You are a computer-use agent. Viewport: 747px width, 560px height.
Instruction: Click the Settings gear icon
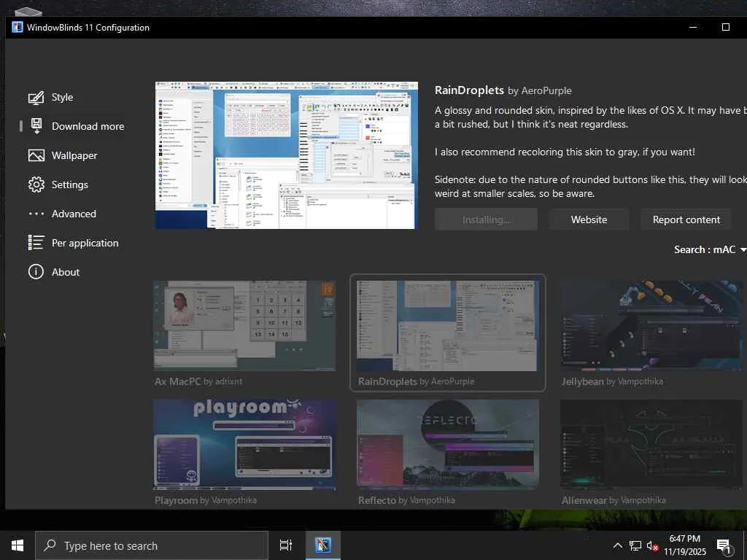[x=36, y=184]
